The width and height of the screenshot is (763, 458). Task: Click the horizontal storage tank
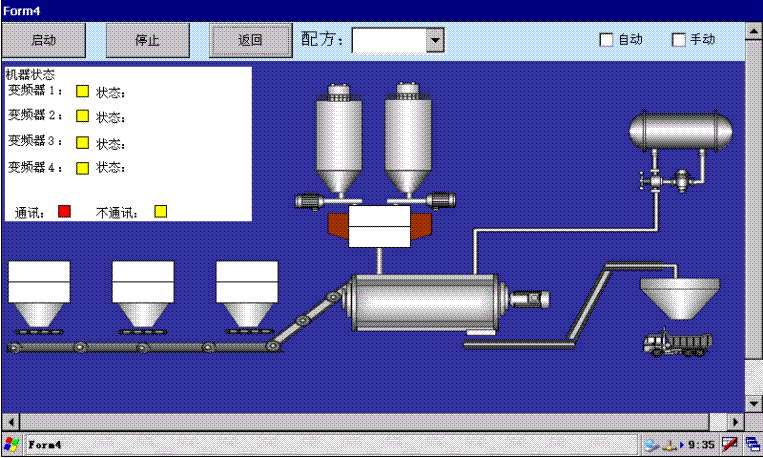(680, 130)
